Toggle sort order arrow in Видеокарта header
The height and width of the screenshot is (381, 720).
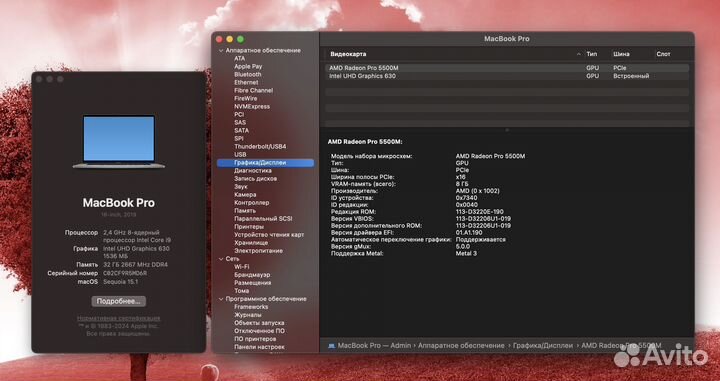pyautogui.click(x=579, y=54)
